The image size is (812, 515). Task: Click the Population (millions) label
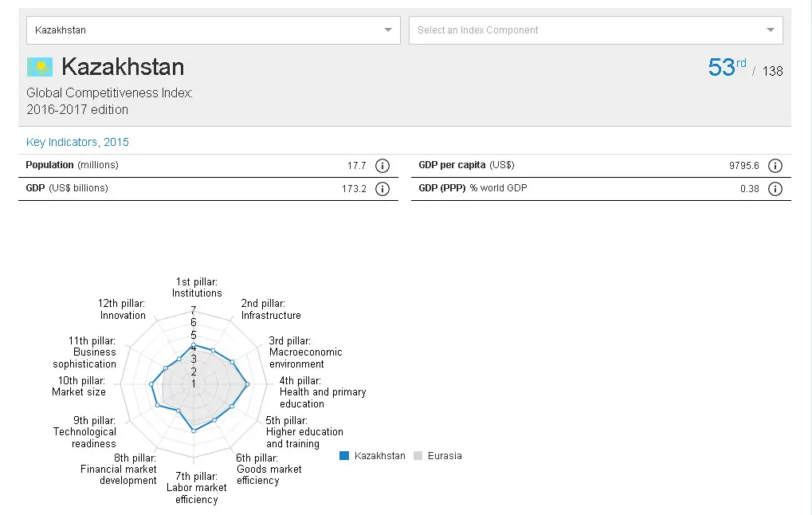click(72, 165)
